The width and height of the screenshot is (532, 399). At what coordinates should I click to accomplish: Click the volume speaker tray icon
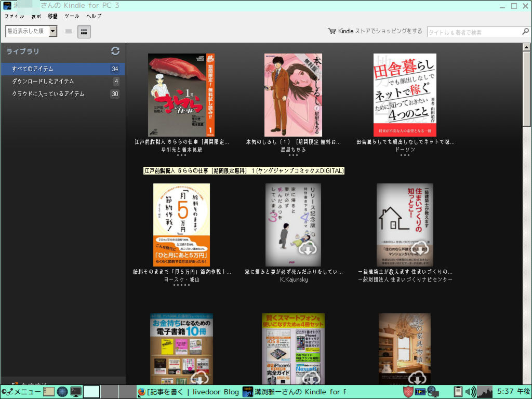pos(470,392)
